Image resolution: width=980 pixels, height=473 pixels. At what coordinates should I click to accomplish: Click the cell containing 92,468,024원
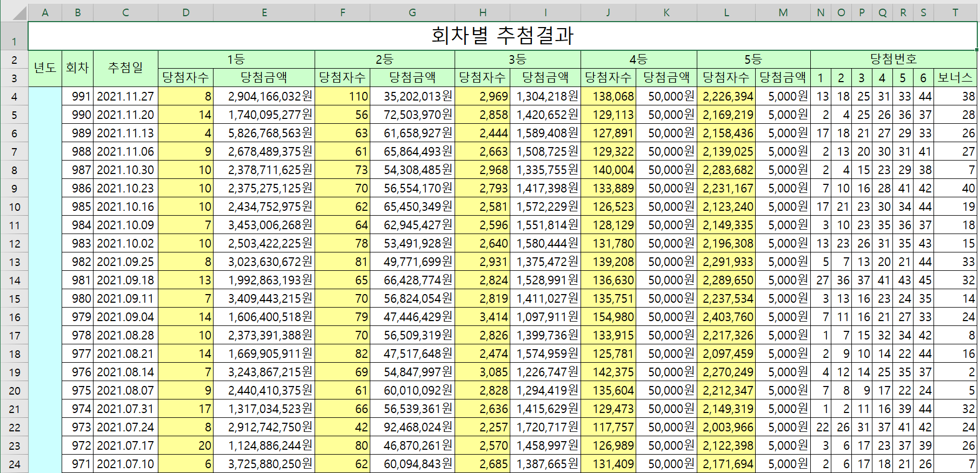pos(412,428)
